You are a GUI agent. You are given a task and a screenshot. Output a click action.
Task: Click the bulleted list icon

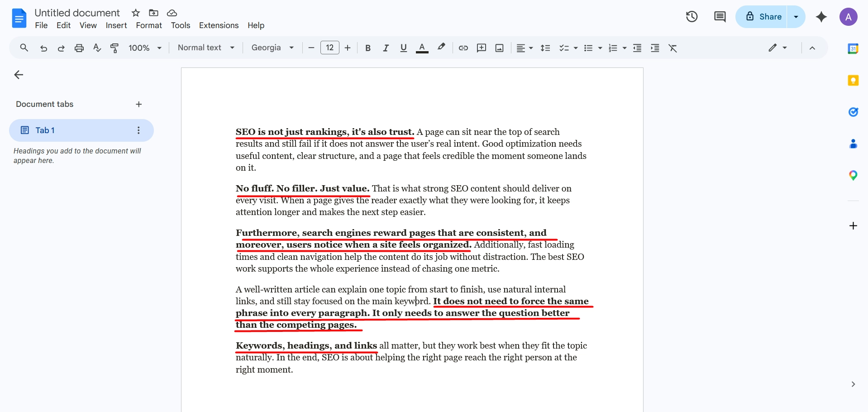pos(588,48)
